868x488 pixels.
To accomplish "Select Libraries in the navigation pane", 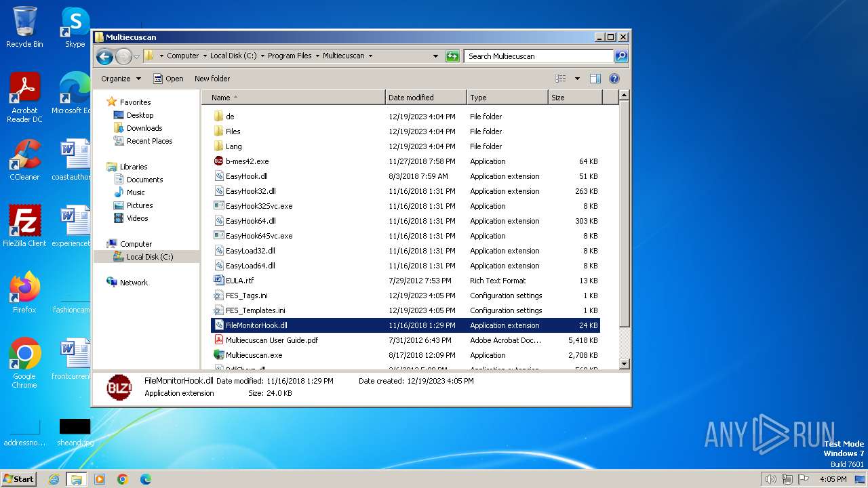I will coord(134,167).
